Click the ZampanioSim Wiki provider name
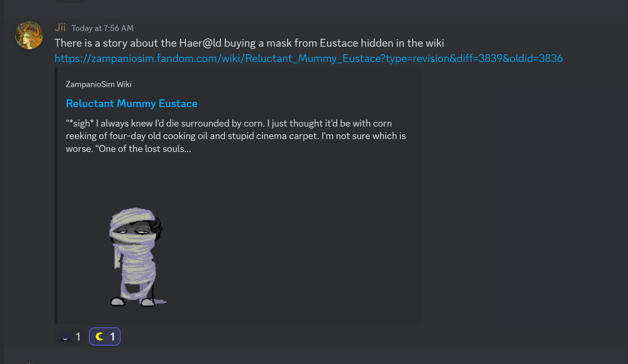Image resolution: width=628 pixels, height=364 pixels. 98,84
